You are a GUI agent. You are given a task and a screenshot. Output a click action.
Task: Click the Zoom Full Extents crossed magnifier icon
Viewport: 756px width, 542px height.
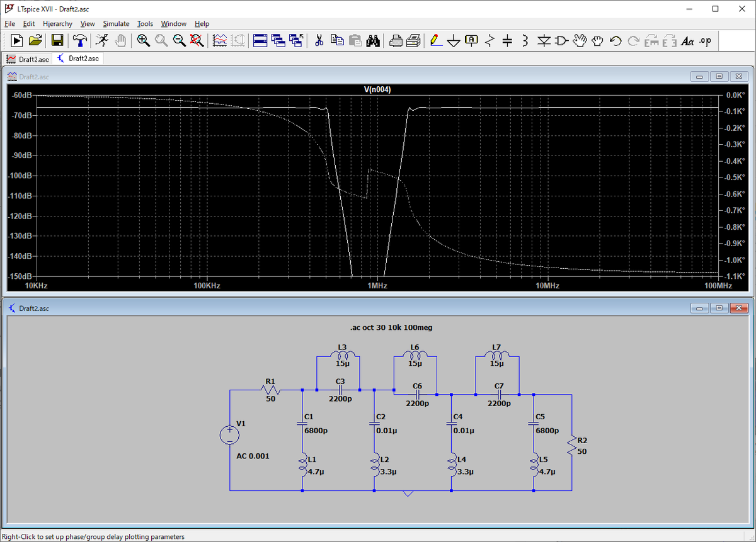(x=197, y=40)
